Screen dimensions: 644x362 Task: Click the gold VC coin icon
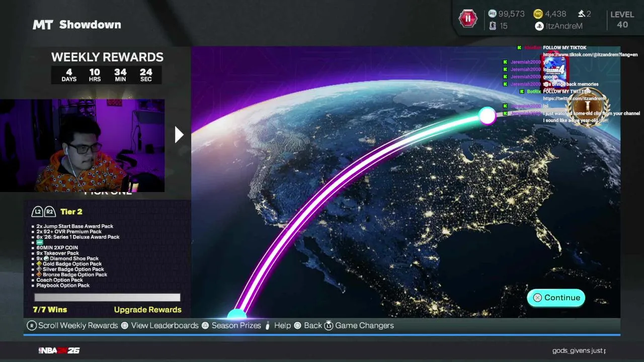[x=538, y=14]
